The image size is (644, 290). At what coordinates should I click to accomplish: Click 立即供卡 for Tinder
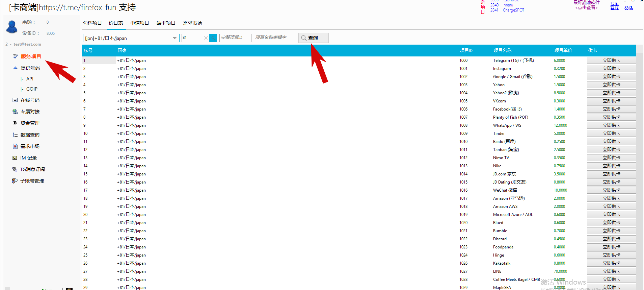point(611,133)
